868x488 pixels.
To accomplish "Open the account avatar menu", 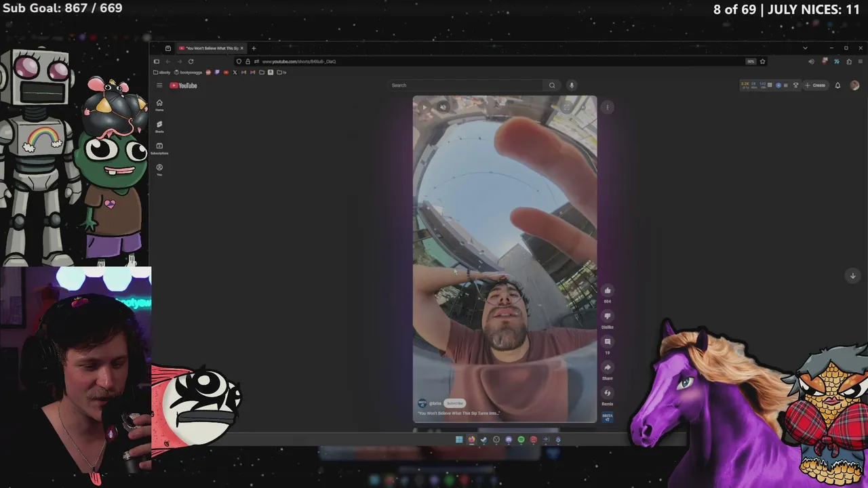I will [854, 85].
